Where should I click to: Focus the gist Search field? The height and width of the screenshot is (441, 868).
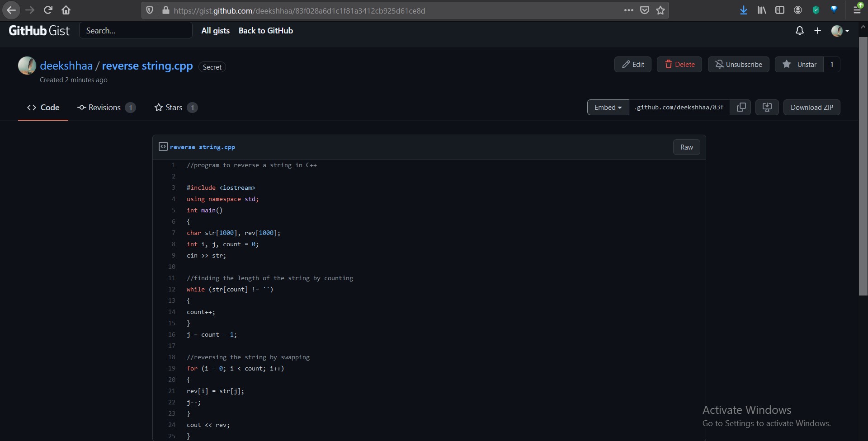point(136,30)
